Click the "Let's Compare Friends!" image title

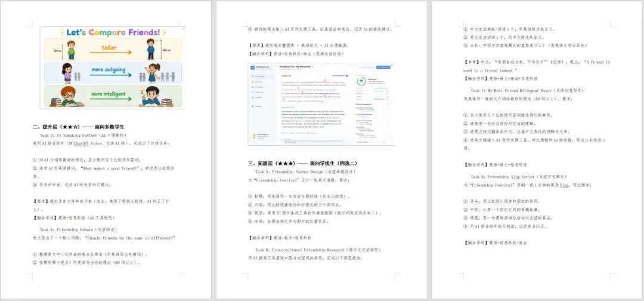pyautogui.click(x=113, y=32)
